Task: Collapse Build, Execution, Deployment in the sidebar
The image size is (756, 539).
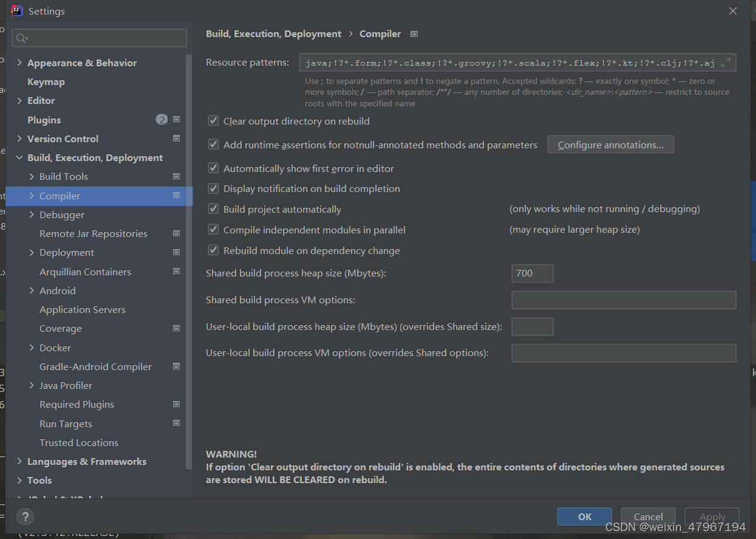Action: point(19,157)
